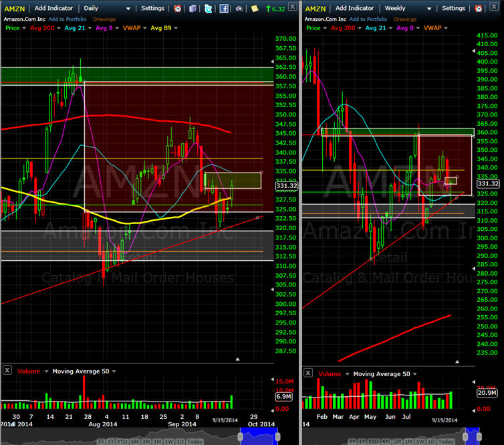The image size is (504, 445).
Task: Click the stacked documents icon in Daily toolbar
Action: point(193,9)
